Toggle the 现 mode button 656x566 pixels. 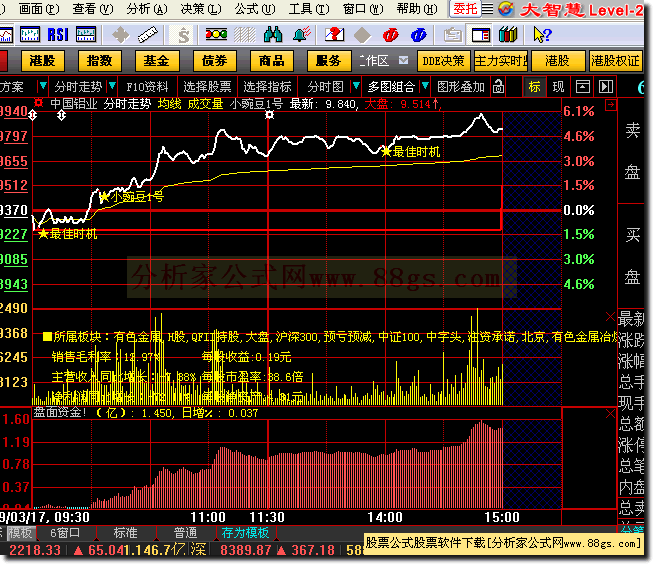558,87
